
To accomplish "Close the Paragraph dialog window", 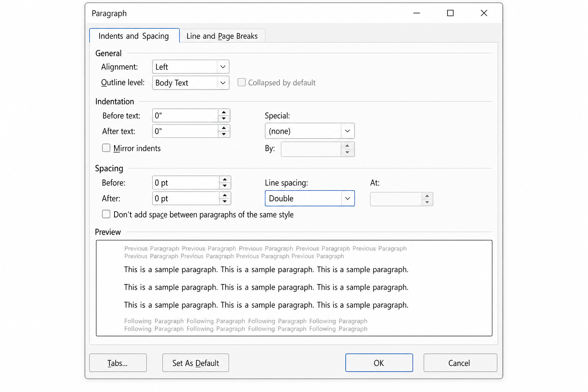I will coord(484,13).
